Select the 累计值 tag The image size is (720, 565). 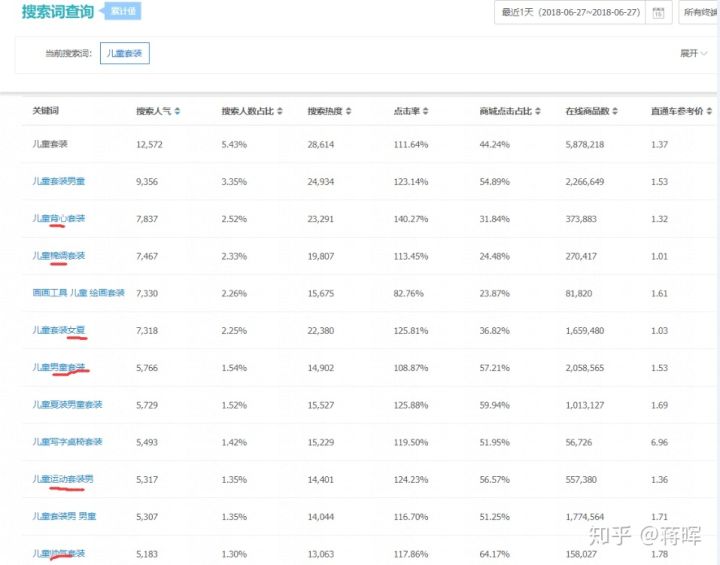click(x=124, y=13)
